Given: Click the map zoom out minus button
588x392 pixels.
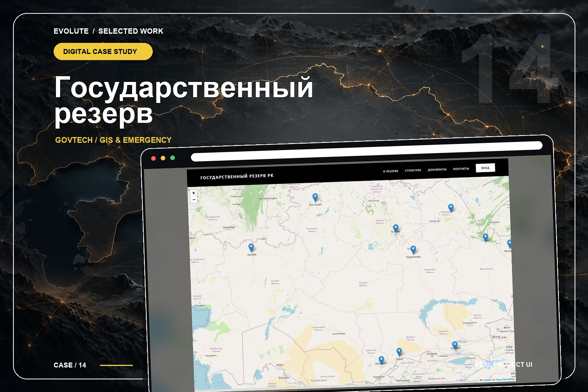Looking at the screenshot, I should tap(194, 200).
